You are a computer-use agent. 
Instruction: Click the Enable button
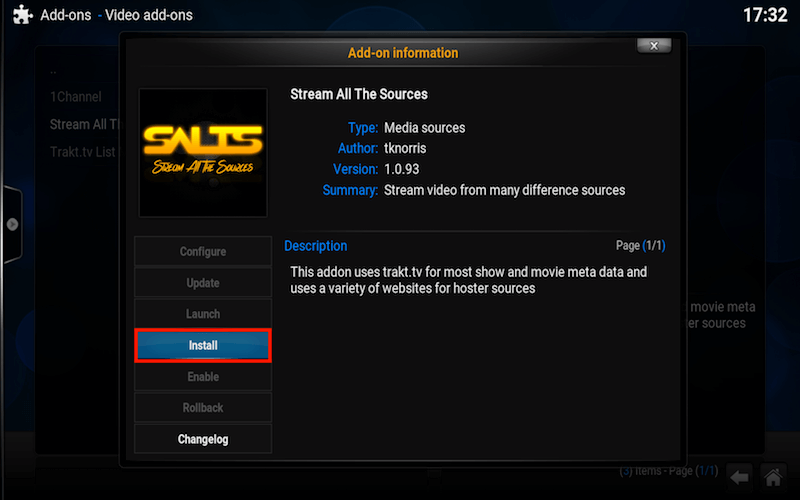pos(203,377)
